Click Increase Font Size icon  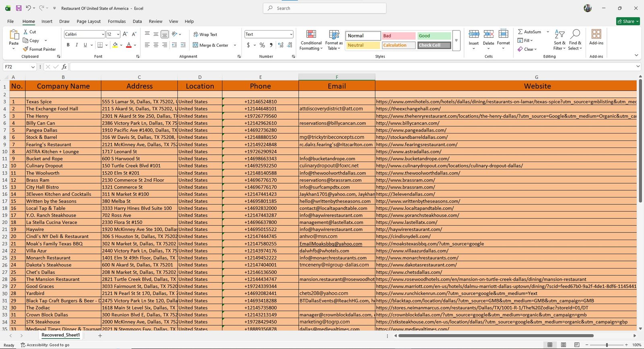[126, 34]
